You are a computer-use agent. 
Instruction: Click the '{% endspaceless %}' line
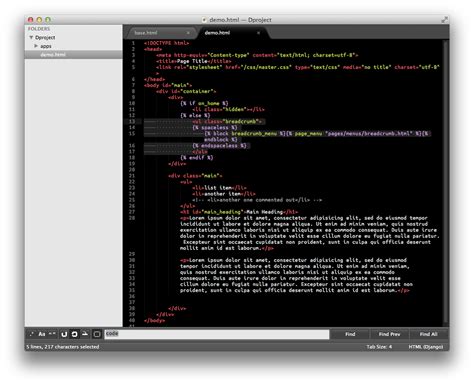pyautogui.click(x=219, y=146)
